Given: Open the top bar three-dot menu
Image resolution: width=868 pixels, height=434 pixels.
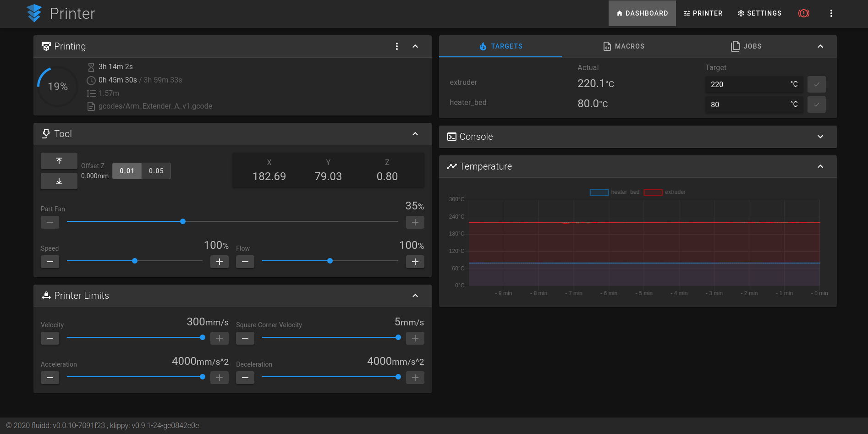Looking at the screenshot, I should [x=831, y=13].
